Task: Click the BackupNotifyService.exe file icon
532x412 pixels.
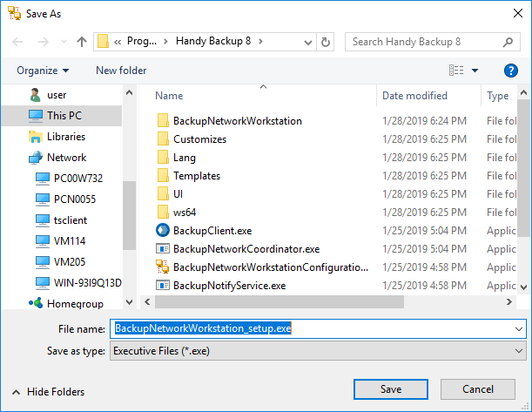Action: click(x=163, y=286)
